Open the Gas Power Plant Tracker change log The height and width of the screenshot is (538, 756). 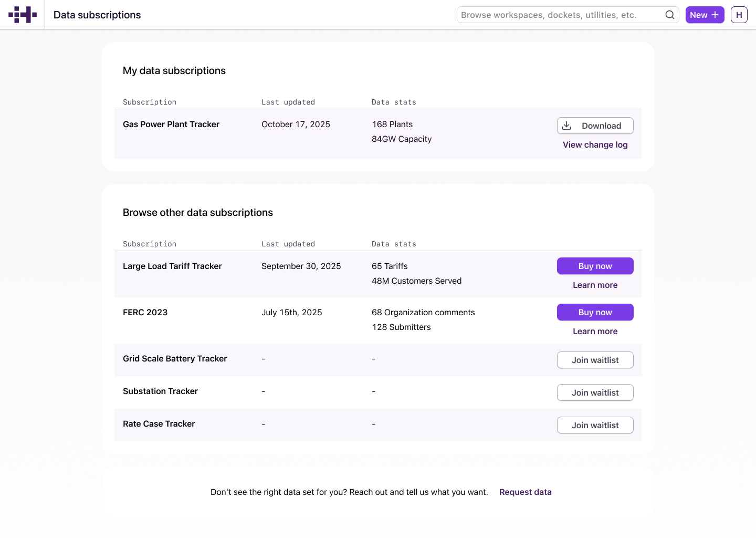coord(595,144)
